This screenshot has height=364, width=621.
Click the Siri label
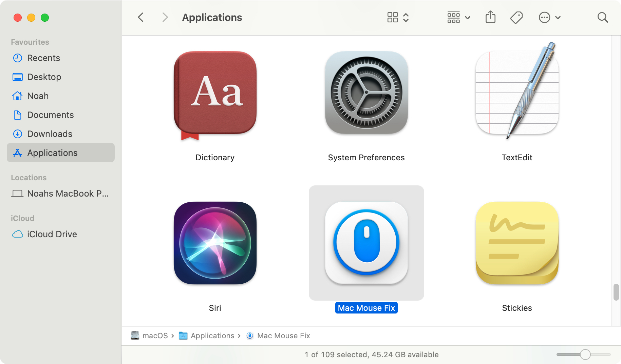point(215,308)
